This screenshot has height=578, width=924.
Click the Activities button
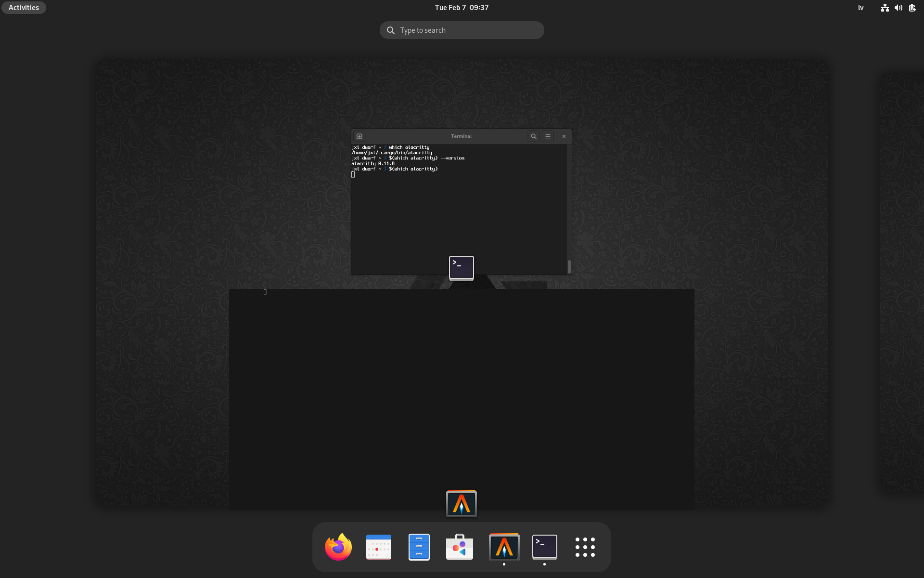[23, 7]
